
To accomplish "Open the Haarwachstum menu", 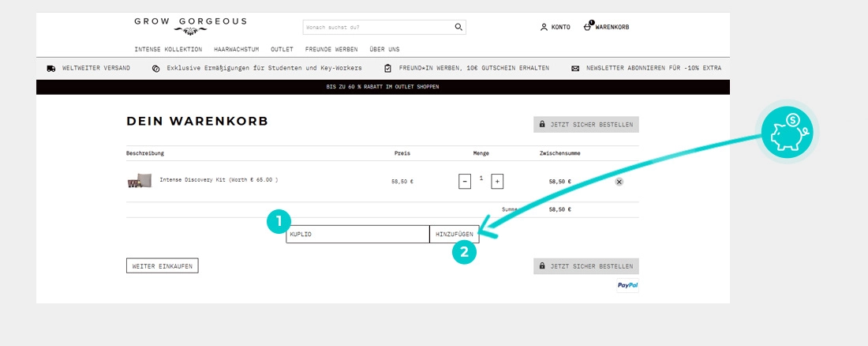I will coord(237,49).
